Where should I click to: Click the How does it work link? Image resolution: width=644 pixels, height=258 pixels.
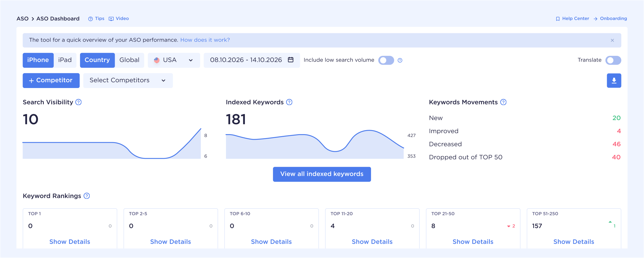(205, 40)
